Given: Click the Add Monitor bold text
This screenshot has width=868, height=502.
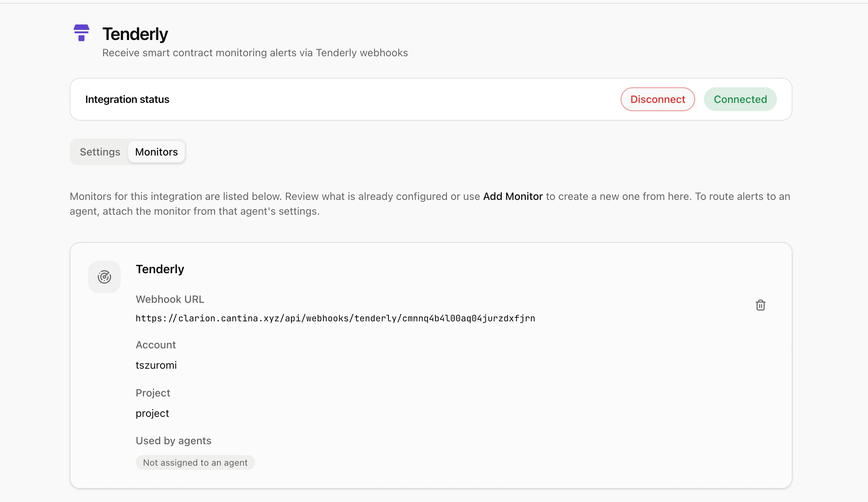Looking at the screenshot, I should click(513, 196).
